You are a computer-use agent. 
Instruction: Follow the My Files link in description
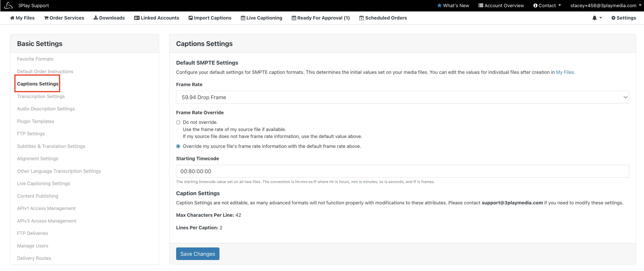pos(565,72)
